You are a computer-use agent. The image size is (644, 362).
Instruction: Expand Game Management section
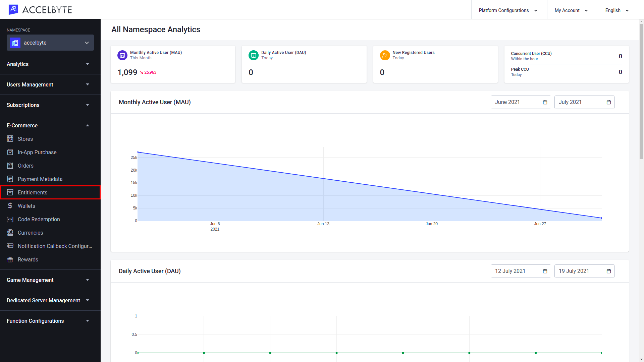point(50,280)
